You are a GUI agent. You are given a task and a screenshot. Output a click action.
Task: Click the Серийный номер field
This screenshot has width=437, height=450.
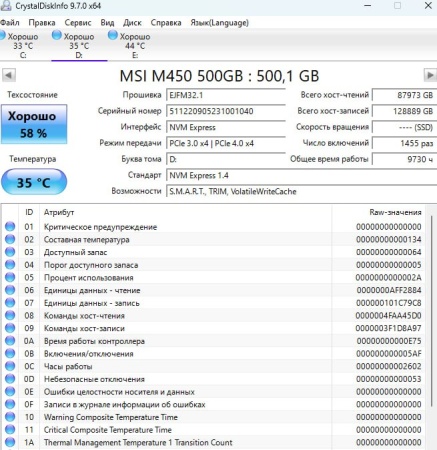click(226, 111)
